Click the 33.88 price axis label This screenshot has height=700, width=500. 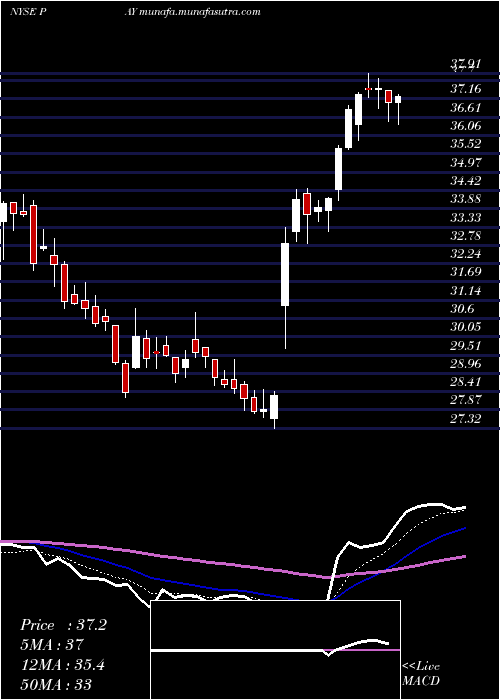466,199
